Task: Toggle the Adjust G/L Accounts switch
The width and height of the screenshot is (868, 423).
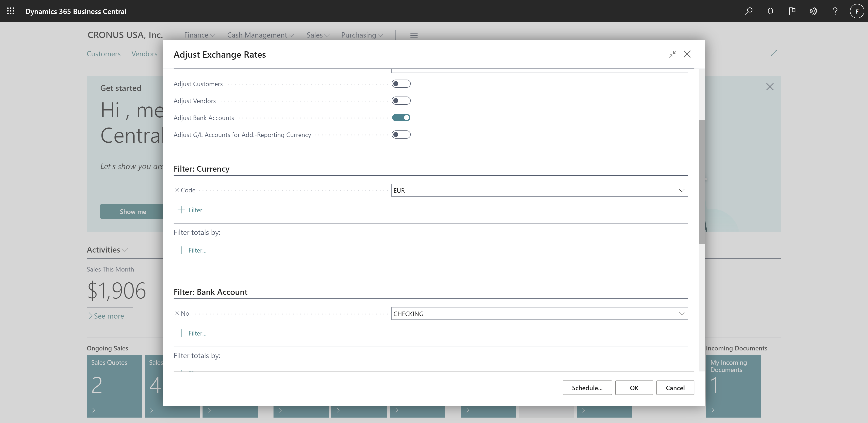Action: pos(401,135)
